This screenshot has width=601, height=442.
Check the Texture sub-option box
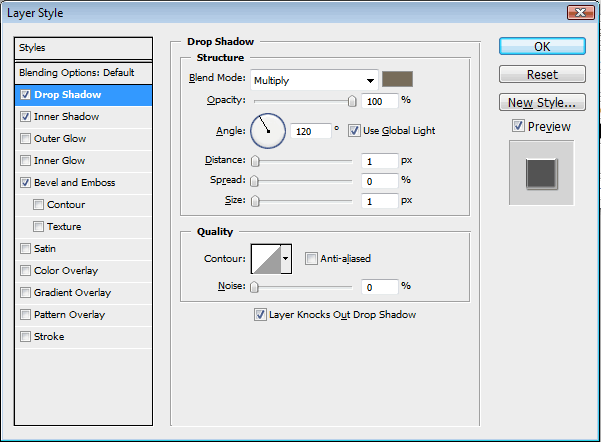pyautogui.click(x=38, y=227)
